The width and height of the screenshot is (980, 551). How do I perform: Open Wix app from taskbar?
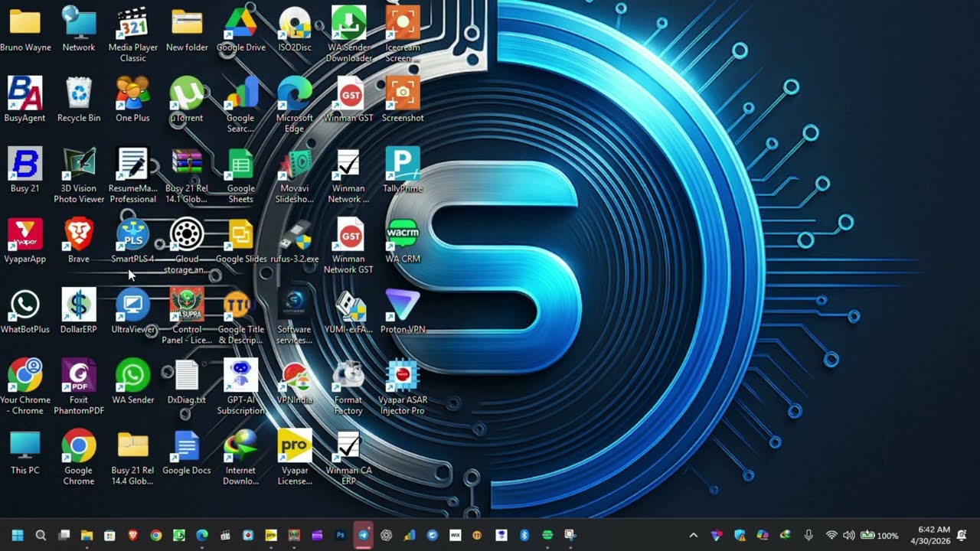pos(455,535)
